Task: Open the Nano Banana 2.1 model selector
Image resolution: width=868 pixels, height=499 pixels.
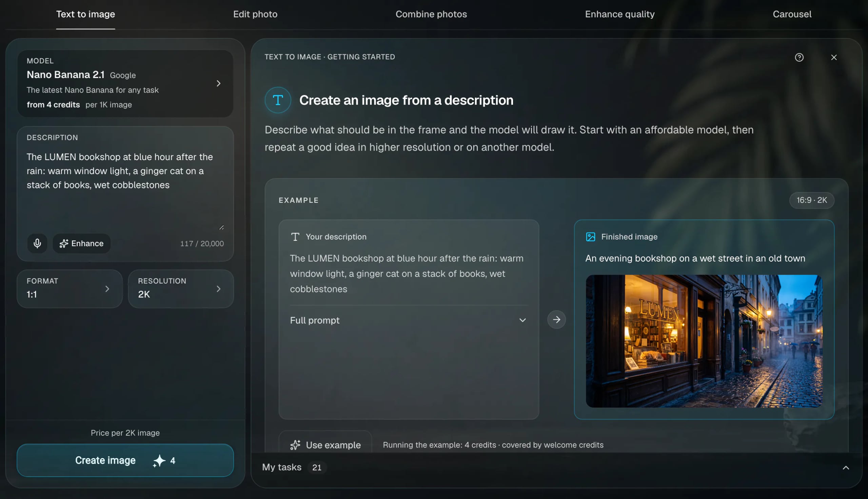Action: (125, 84)
